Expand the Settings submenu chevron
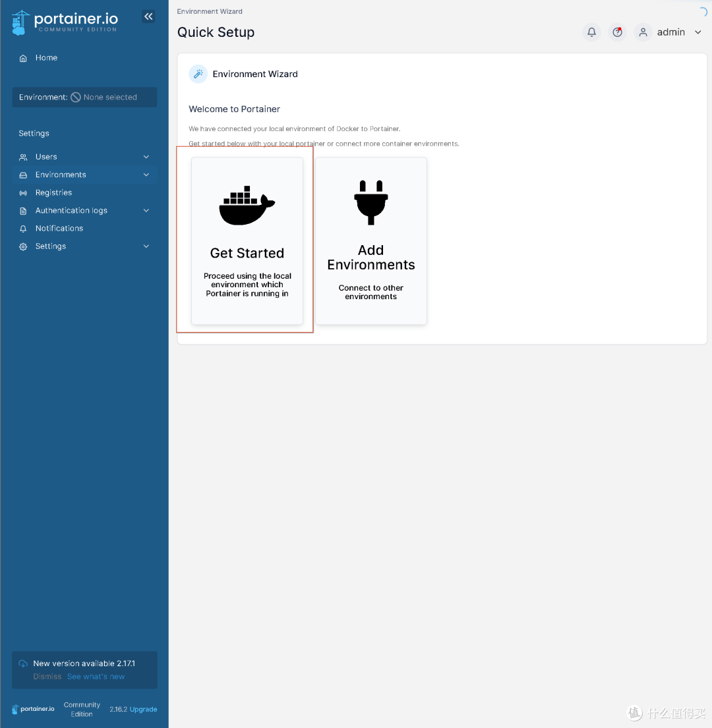Image resolution: width=712 pixels, height=728 pixels. coord(146,246)
